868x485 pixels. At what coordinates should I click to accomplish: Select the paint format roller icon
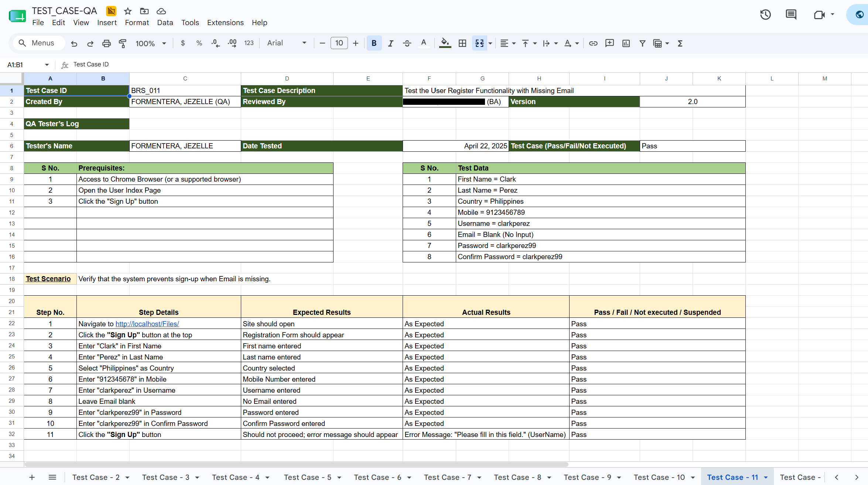coord(123,44)
